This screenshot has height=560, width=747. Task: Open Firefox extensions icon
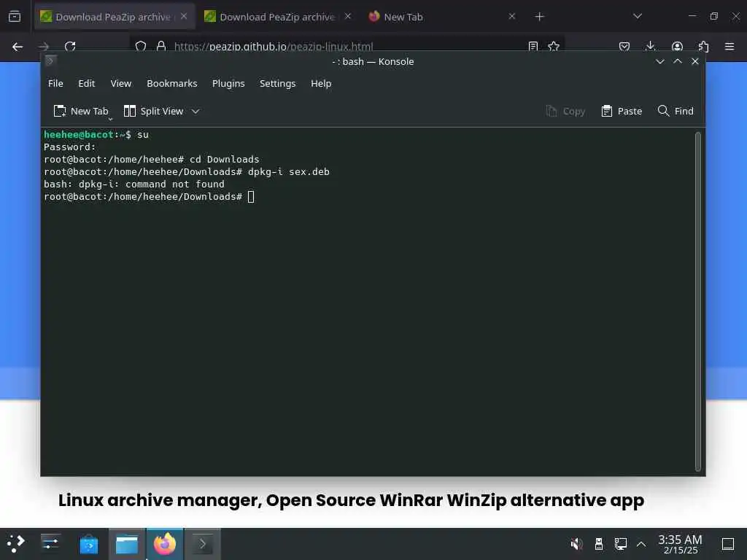click(703, 47)
